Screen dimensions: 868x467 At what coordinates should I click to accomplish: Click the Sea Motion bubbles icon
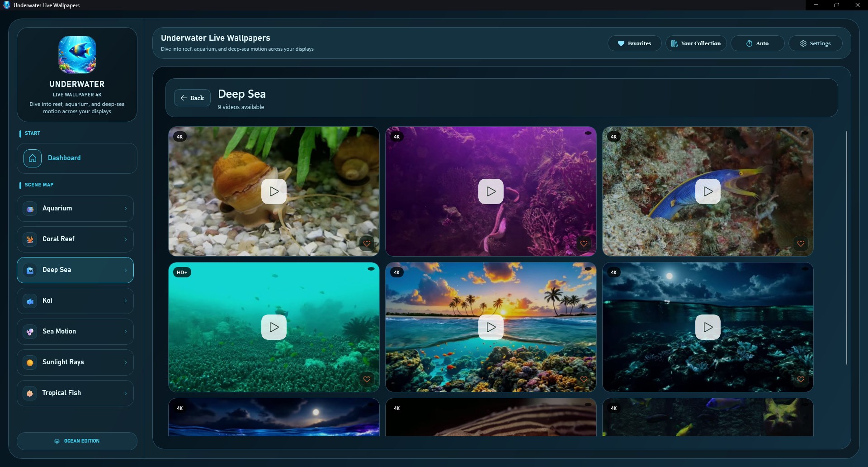[x=30, y=332]
